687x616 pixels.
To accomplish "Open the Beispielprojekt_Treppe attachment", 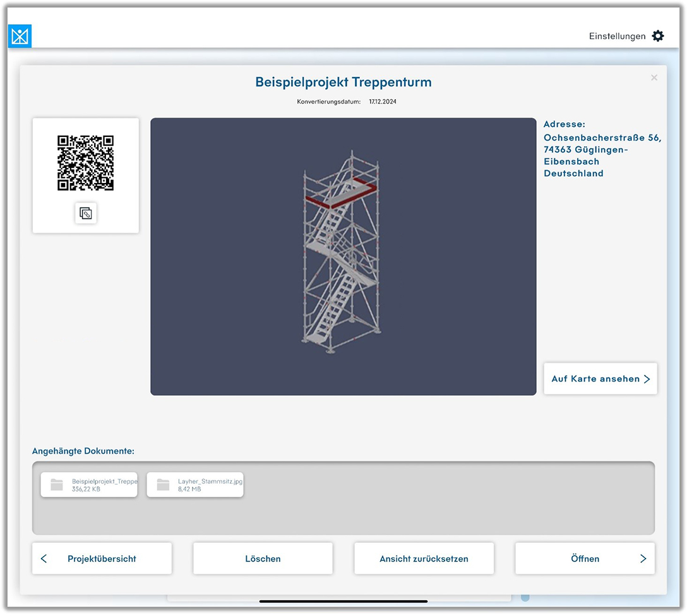I will pos(103,485).
